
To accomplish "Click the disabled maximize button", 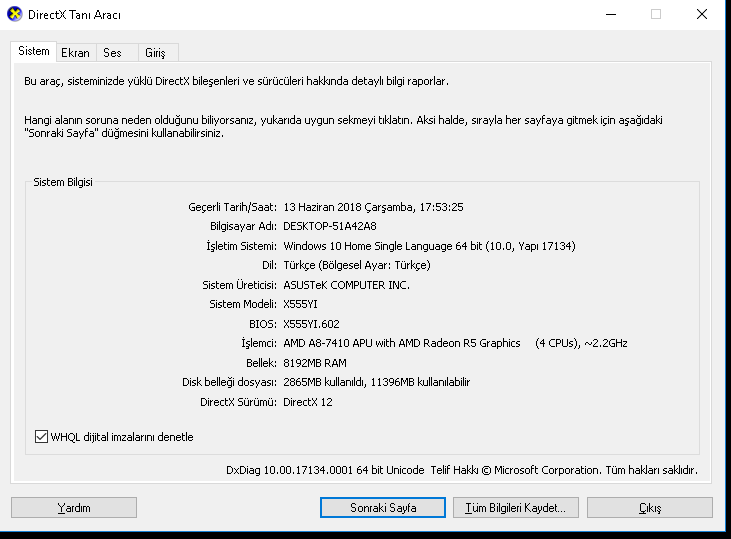I will pyautogui.click(x=656, y=14).
